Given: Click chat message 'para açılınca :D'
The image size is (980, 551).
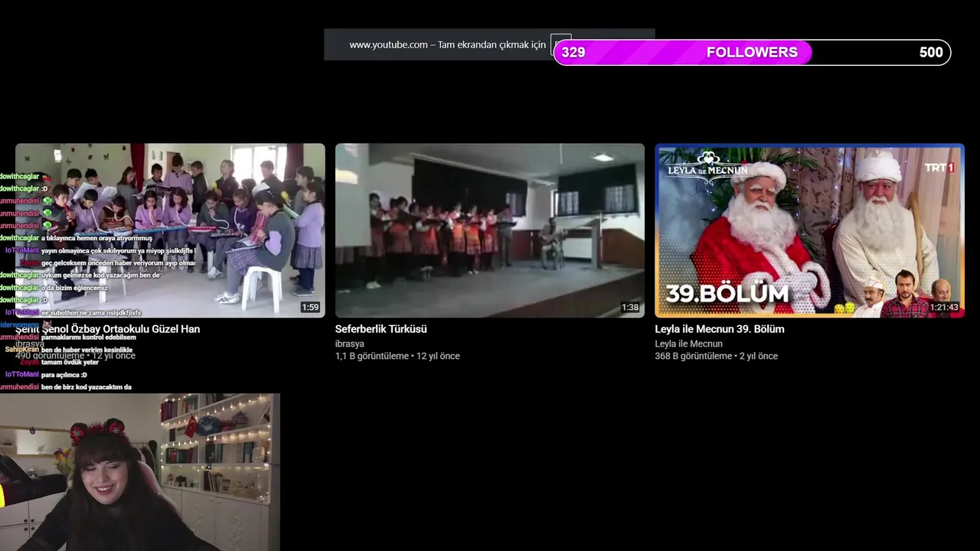Looking at the screenshot, I should 64,375.
